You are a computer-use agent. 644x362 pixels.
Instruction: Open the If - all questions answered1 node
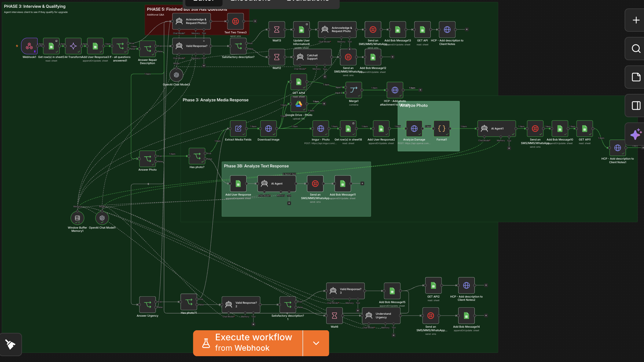point(120,46)
